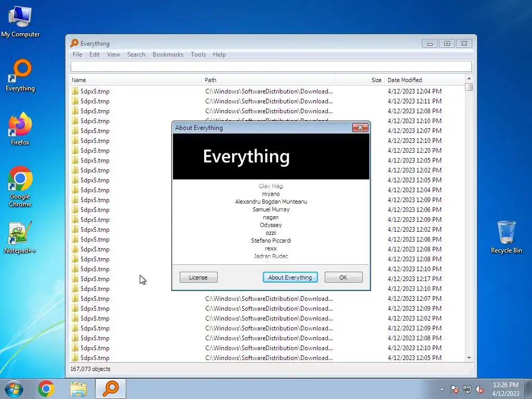Open My Computer desktop icon
This screenshot has height=399, width=532.
pyautogui.click(x=20, y=21)
